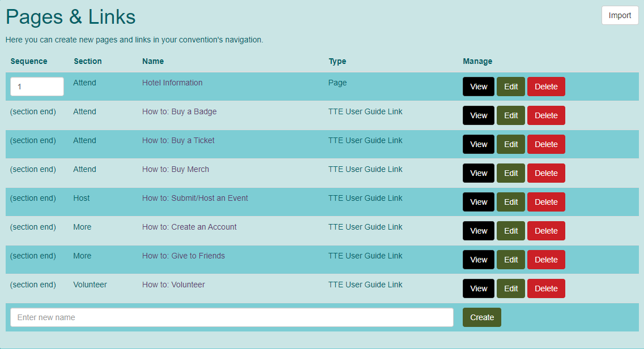
Task: Edit the Submit/Host an Event entry
Action: 511,202
